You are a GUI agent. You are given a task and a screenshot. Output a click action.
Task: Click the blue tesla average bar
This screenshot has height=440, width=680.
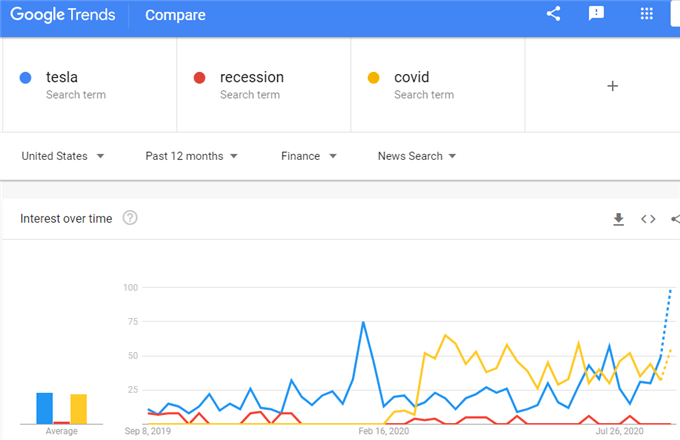[44, 408]
